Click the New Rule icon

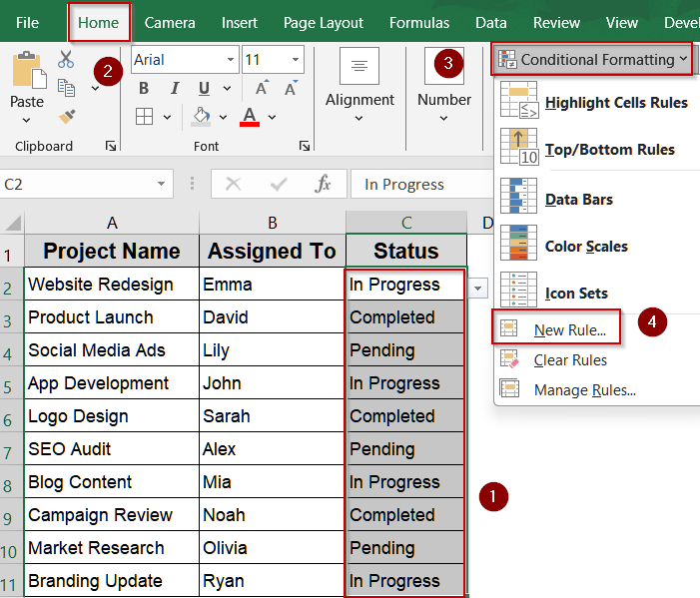[x=509, y=328]
